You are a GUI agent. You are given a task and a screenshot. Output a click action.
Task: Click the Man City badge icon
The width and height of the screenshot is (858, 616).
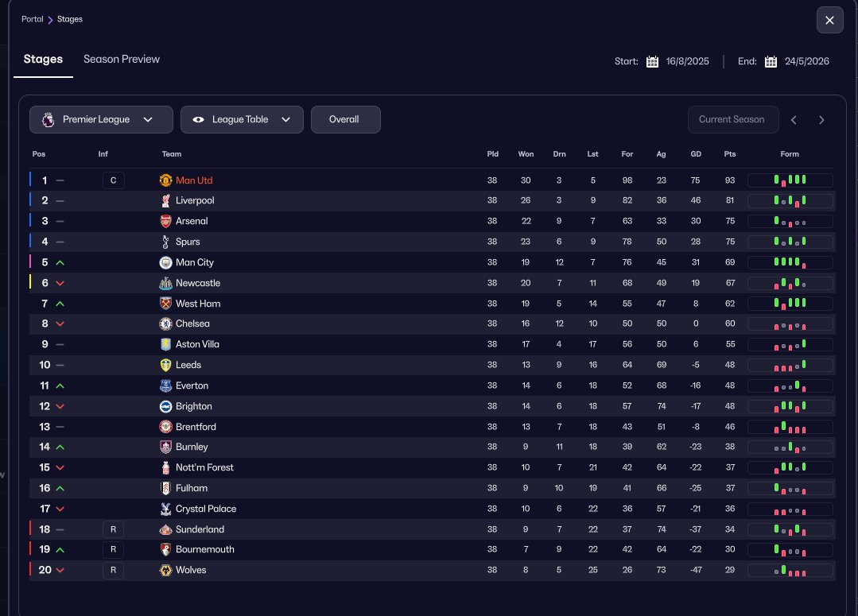point(165,262)
